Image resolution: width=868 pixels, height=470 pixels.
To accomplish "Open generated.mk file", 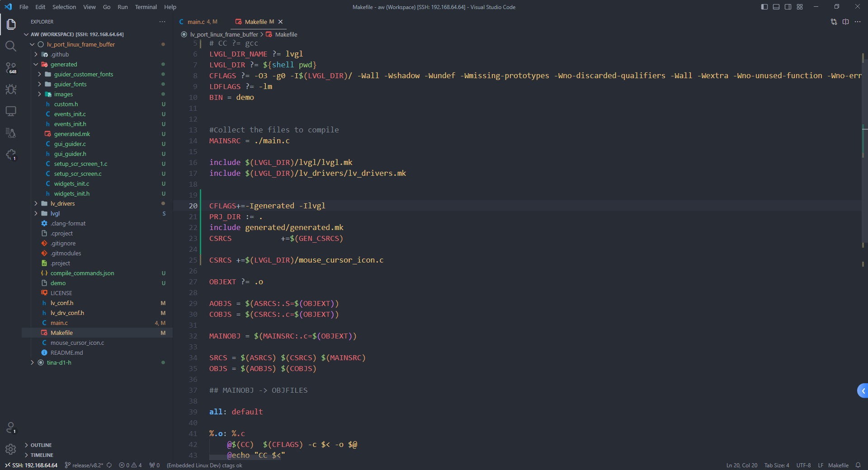I will pyautogui.click(x=72, y=134).
